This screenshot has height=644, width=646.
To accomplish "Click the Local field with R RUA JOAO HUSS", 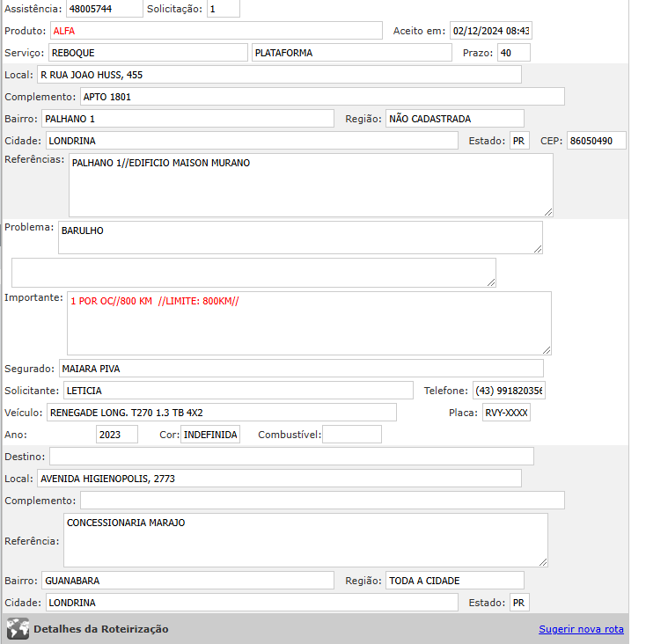I will click(279, 75).
